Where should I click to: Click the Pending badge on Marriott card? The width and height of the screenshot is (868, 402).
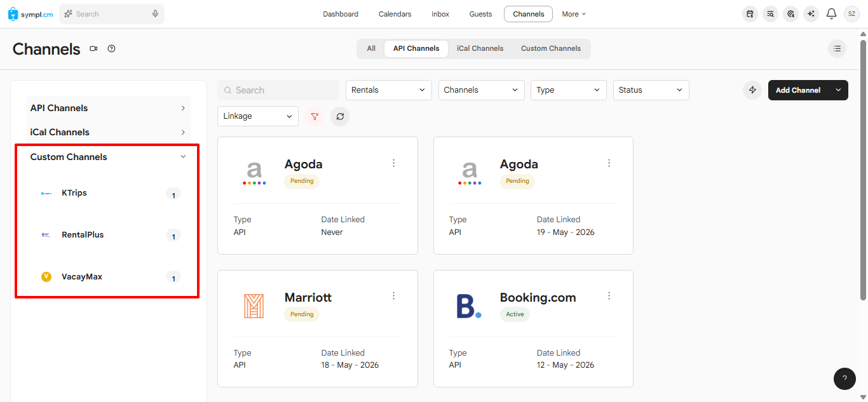(x=302, y=314)
